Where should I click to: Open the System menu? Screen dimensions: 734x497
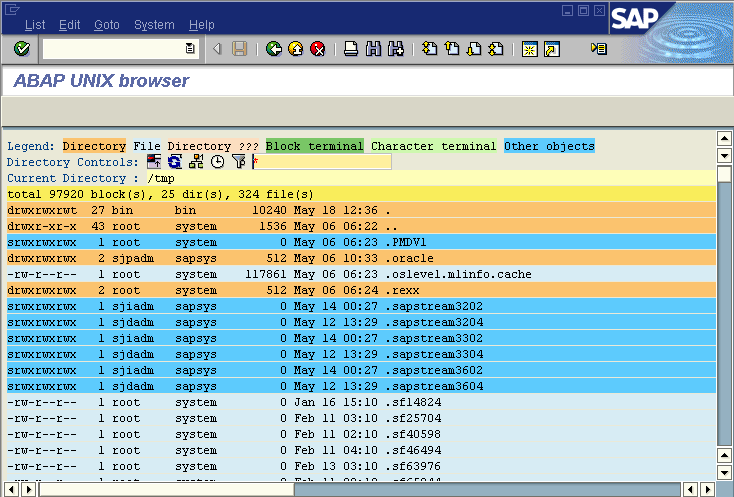[x=154, y=25]
